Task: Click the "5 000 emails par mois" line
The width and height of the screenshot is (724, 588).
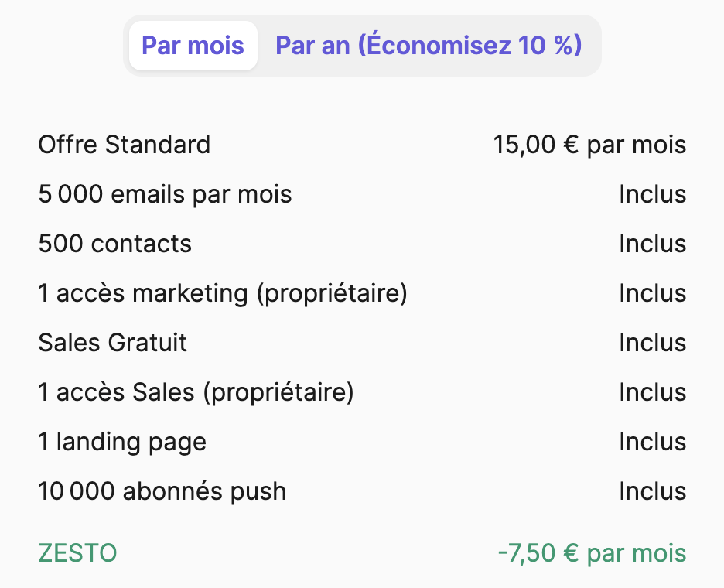Action: pyautogui.click(x=165, y=194)
